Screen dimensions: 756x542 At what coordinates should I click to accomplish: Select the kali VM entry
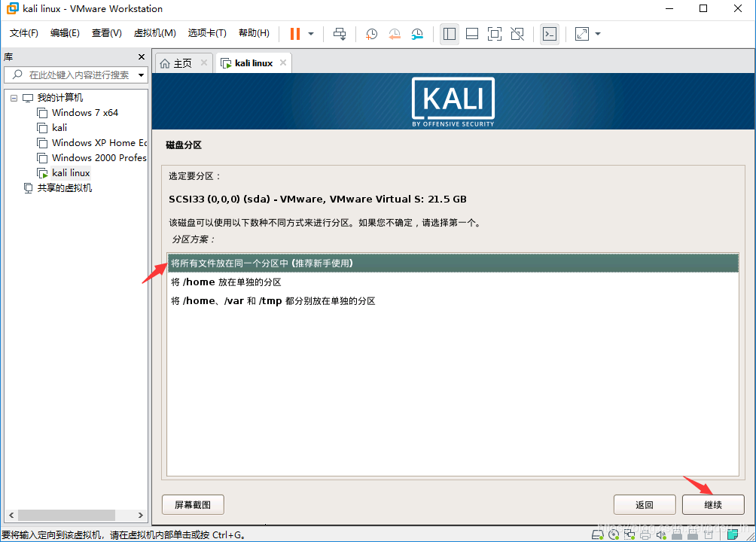59,128
